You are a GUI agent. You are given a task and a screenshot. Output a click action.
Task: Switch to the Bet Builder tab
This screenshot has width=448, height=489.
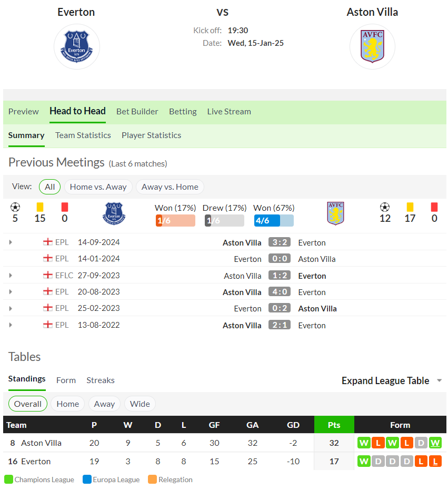pos(137,111)
